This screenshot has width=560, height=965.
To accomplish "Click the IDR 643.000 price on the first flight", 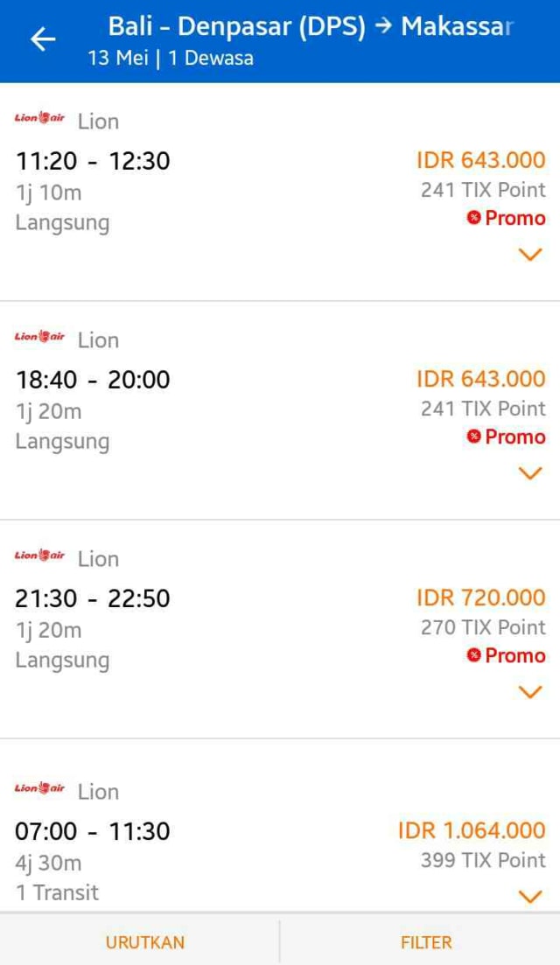I will click(480, 160).
